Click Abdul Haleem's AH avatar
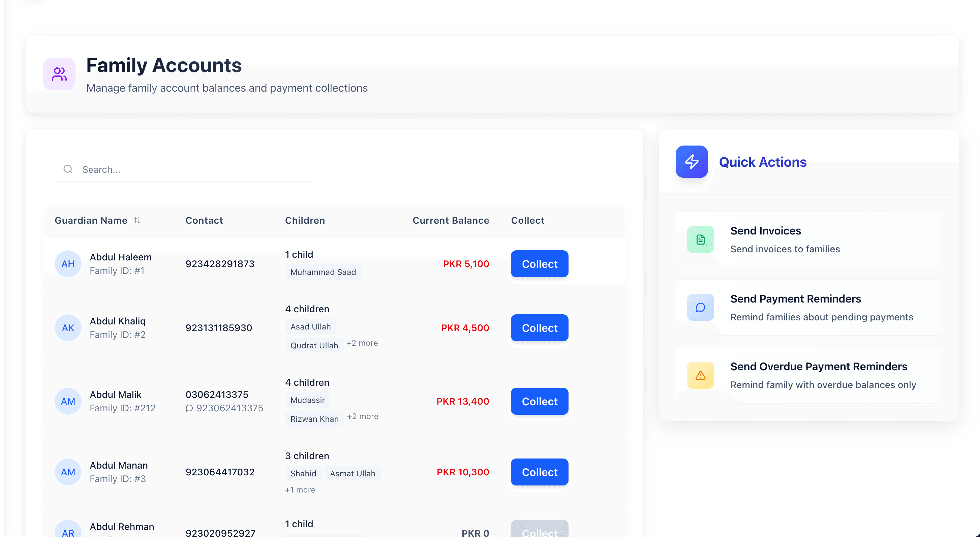The width and height of the screenshot is (980, 537). (68, 263)
